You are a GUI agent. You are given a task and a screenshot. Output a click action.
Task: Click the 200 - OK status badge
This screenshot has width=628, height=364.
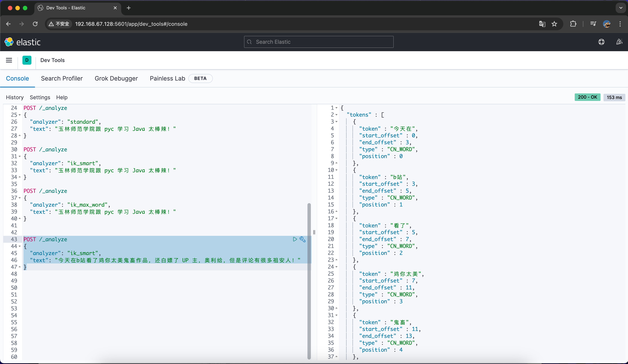(587, 97)
